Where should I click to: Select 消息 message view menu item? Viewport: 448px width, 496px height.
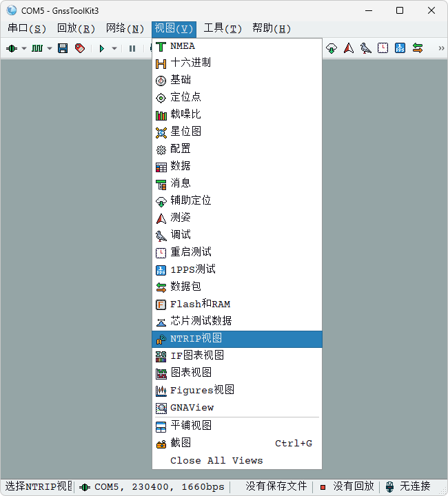237,183
